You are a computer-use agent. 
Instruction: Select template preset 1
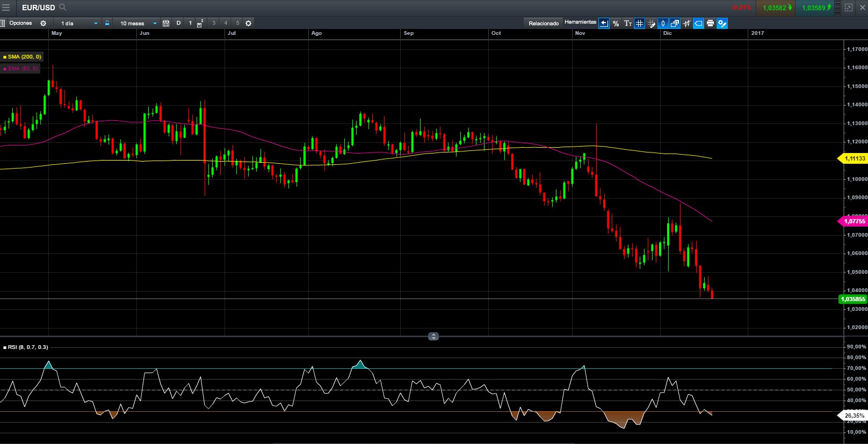tap(190, 23)
